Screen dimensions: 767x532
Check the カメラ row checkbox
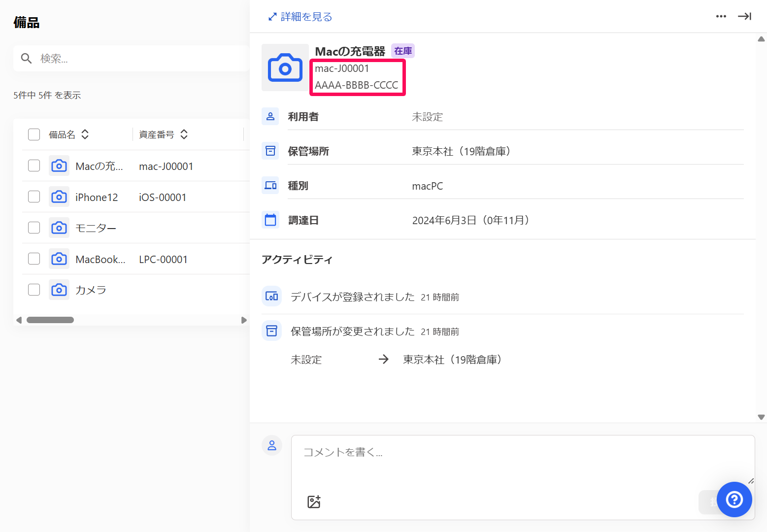(x=34, y=290)
